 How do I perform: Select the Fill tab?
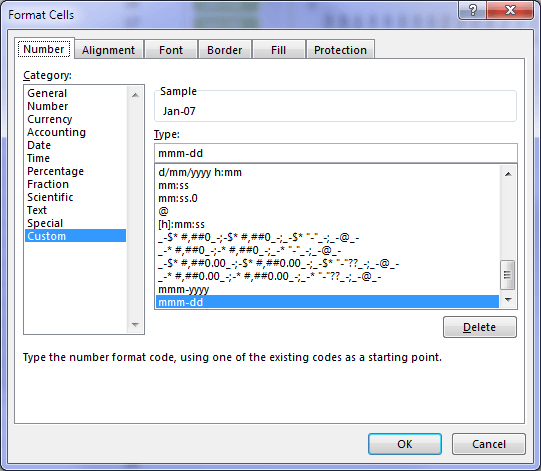click(x=278, y=50)
